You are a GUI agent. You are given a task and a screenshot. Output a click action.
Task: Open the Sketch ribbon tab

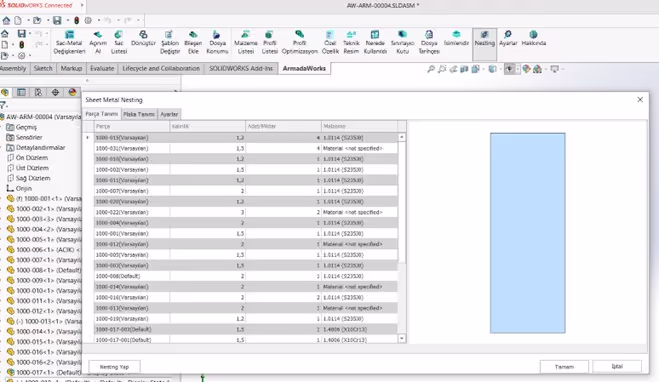[x=43, y=68]
